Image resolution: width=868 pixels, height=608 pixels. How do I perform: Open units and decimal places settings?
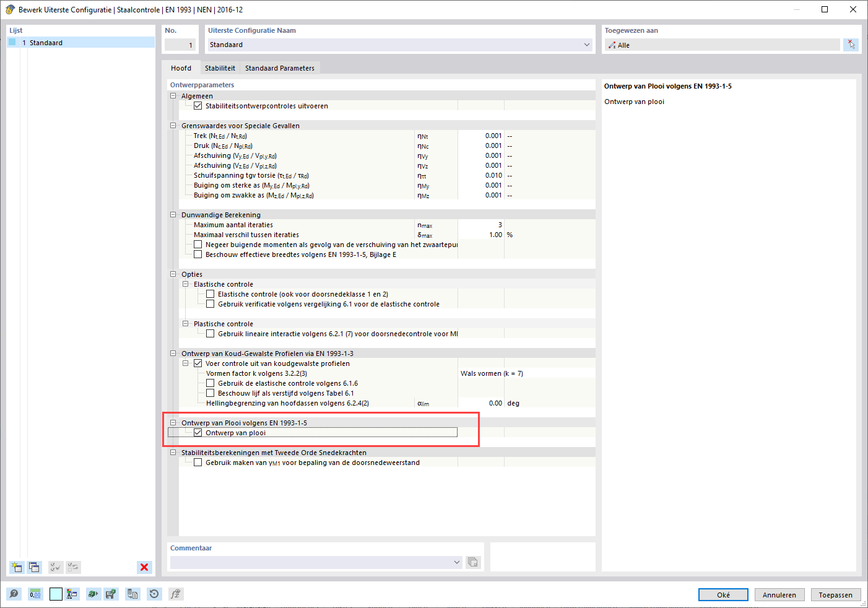(x=35, y=594)
